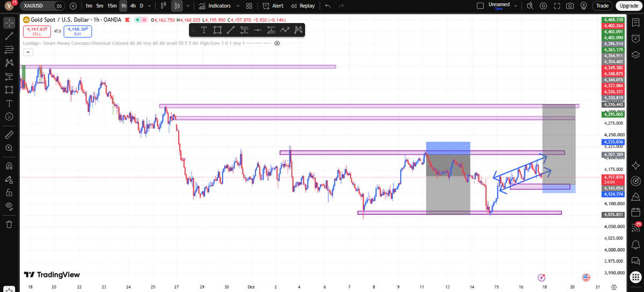
Task: Click the trash icon to remove drawings
Action: point(9,223)
